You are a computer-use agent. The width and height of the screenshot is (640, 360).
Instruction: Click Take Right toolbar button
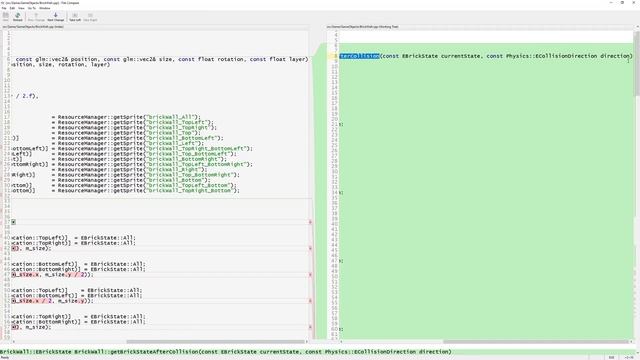(x=90, y=17)
